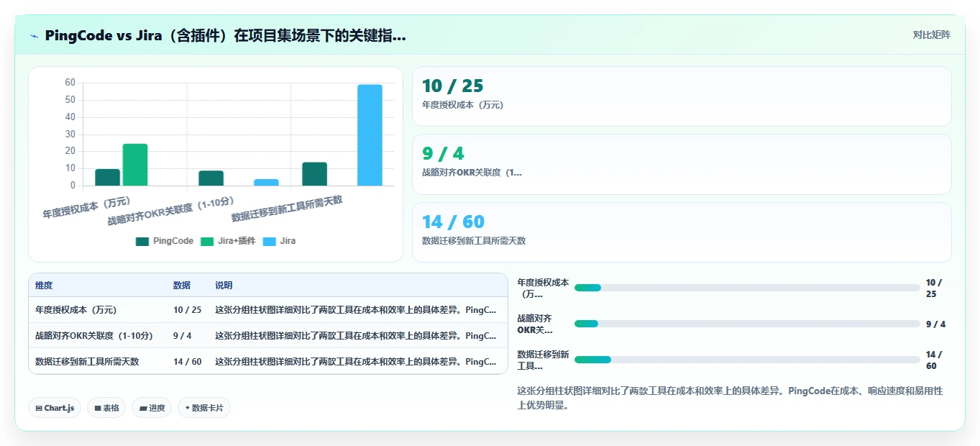Click the PingCode vs Jira title text
The width and height of the screenshot is (980, 446).
click(225, 35)
